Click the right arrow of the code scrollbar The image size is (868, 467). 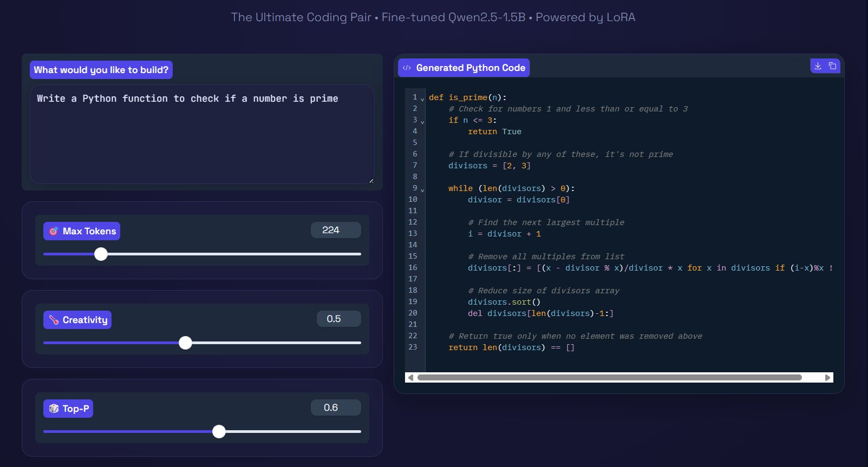827,378
